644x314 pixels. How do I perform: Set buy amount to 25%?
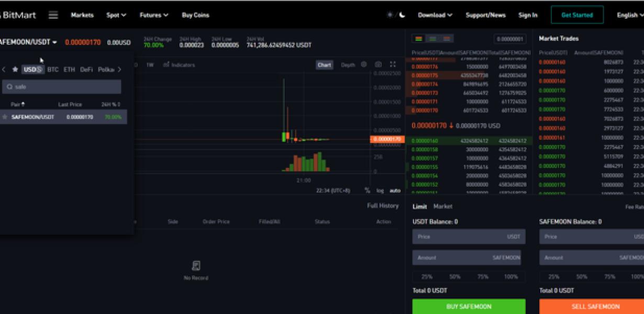[427, 276]
